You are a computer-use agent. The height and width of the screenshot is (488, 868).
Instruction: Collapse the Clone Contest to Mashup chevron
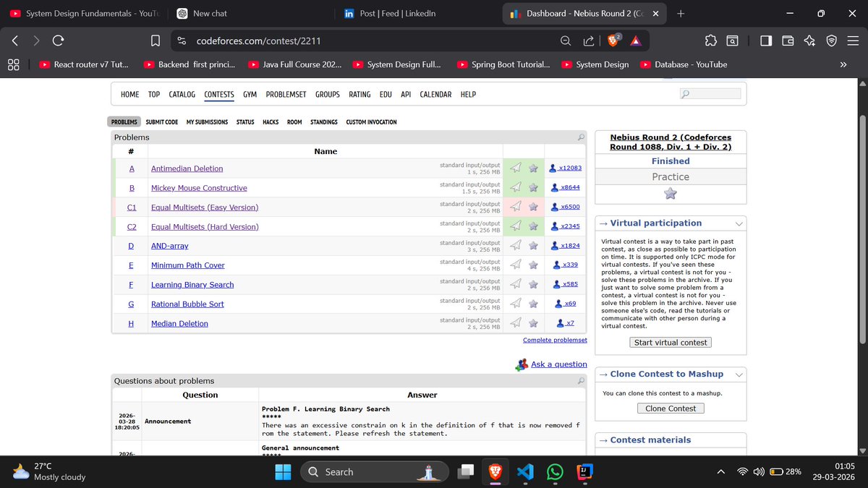point(739,374)
